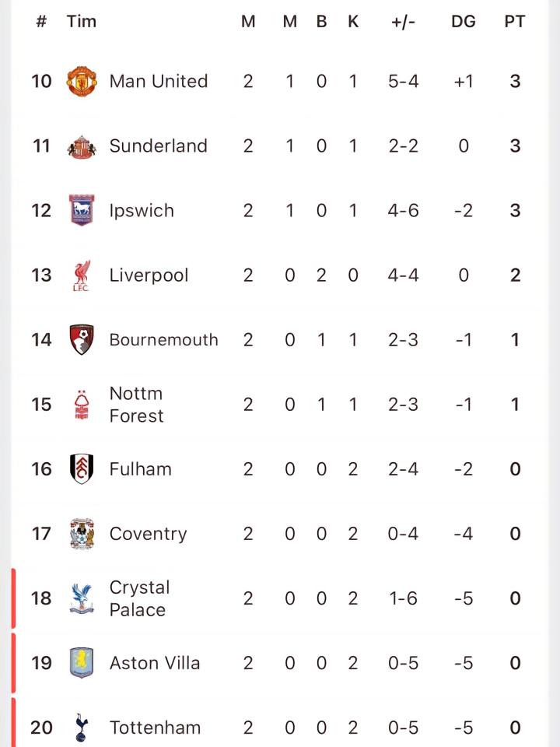Open the Man United team name

159,82
